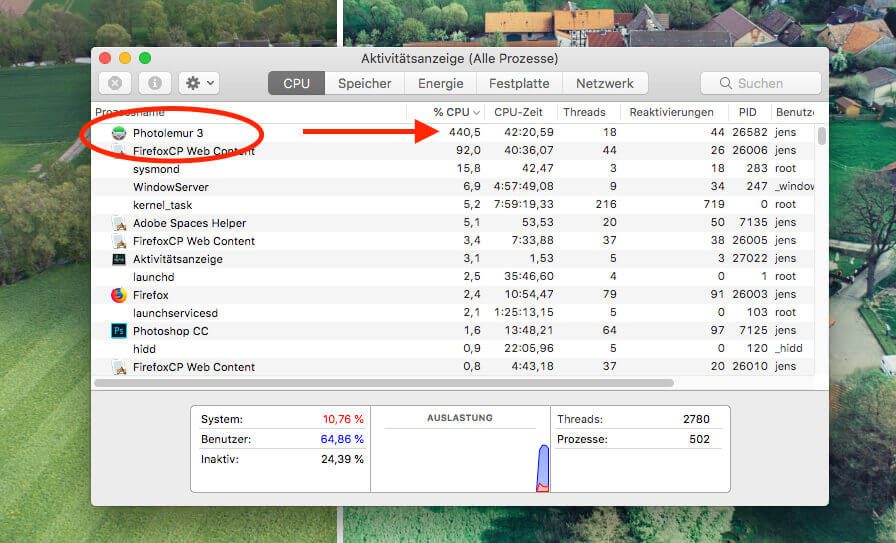Viewport: 896px width, 543px height.
Task: Select the Photoshop CC process icon
Action: coord(119,331)
